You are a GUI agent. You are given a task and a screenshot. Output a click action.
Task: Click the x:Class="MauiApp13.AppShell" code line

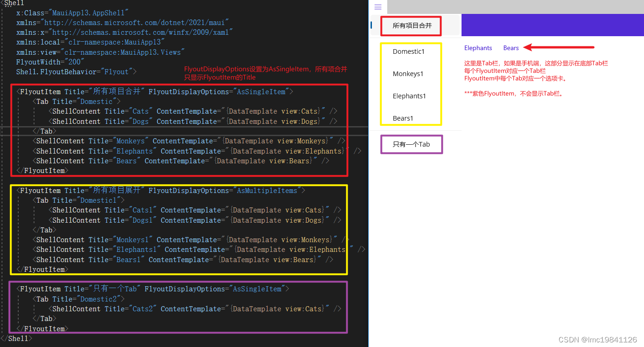73,13
